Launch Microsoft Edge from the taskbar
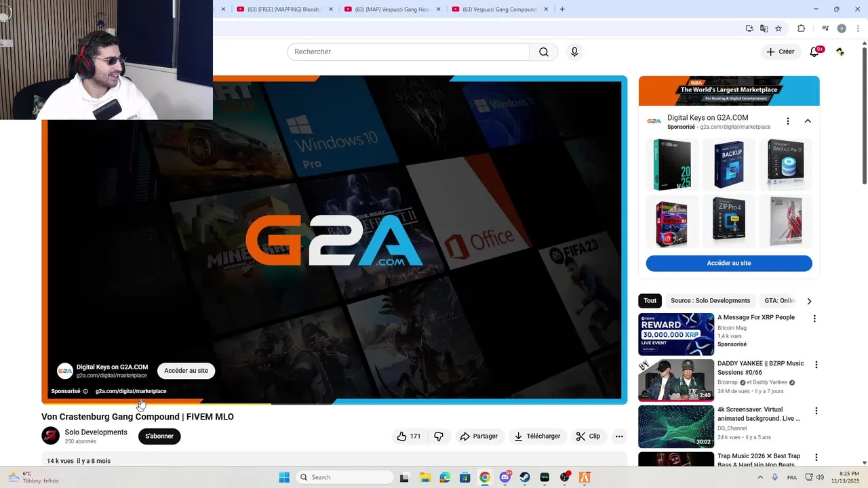The width and height of the screenshot is (868, 488). [445, 477]
